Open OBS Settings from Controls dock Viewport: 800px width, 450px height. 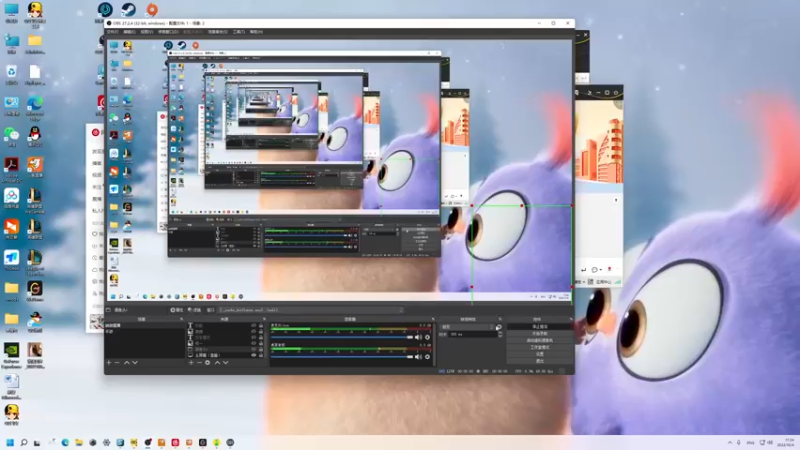pos(539,354)
